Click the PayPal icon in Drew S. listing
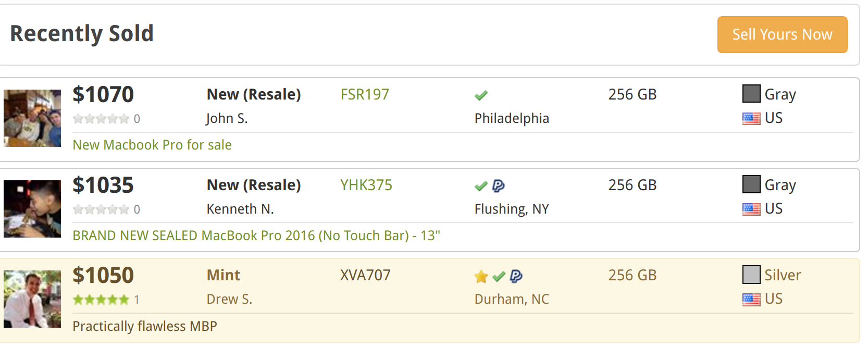868x347 pixels. pyautogui.click(x=516, y=276)
